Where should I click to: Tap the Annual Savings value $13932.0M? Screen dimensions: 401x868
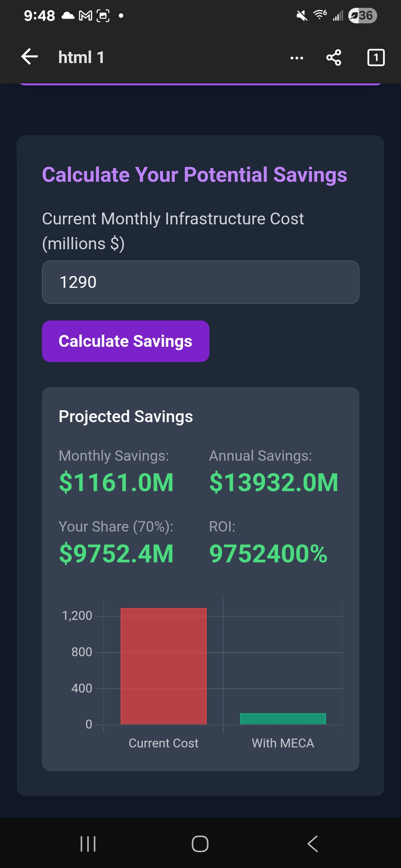(274, 483)
